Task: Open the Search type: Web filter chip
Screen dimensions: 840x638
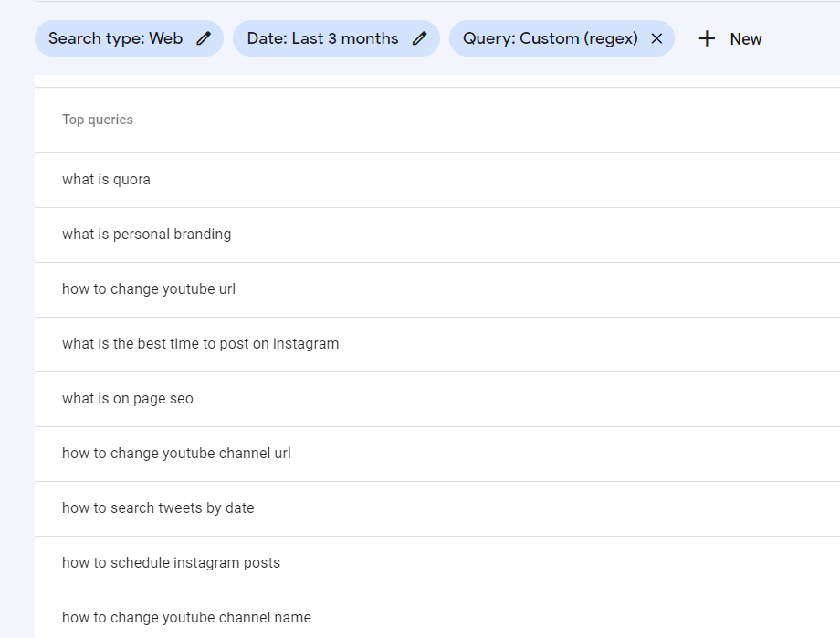Action: 115,38
